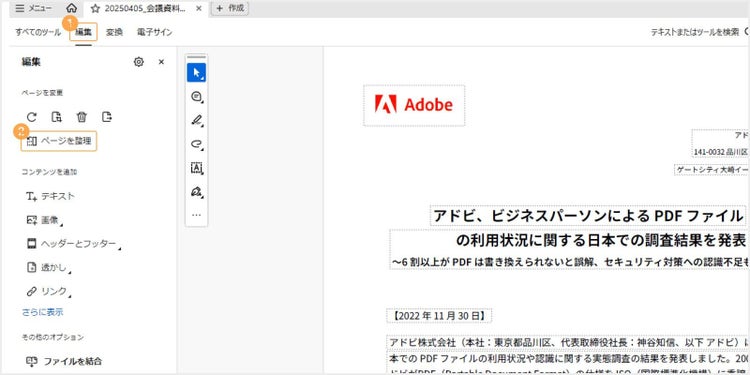The height and width of the screenshot is (375, 750).
Task: Open the ヘッダーとフッター dropdown
Action: pos(74,244)
